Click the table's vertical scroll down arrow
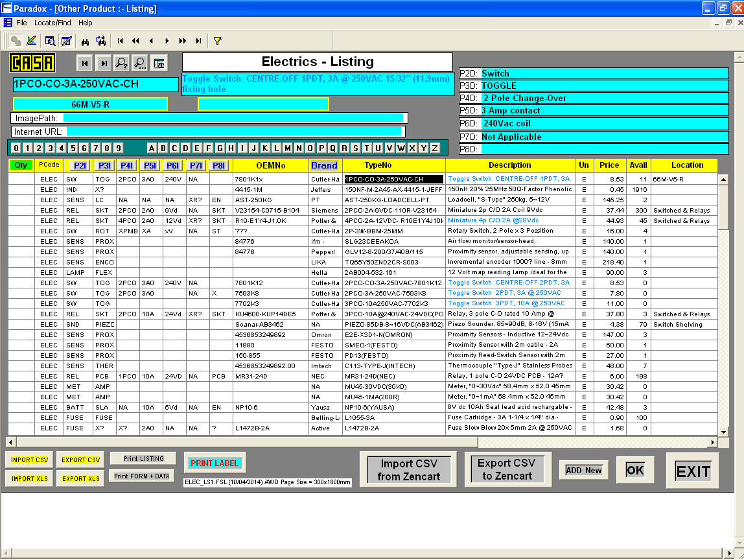744x560 pixels. 723,432
